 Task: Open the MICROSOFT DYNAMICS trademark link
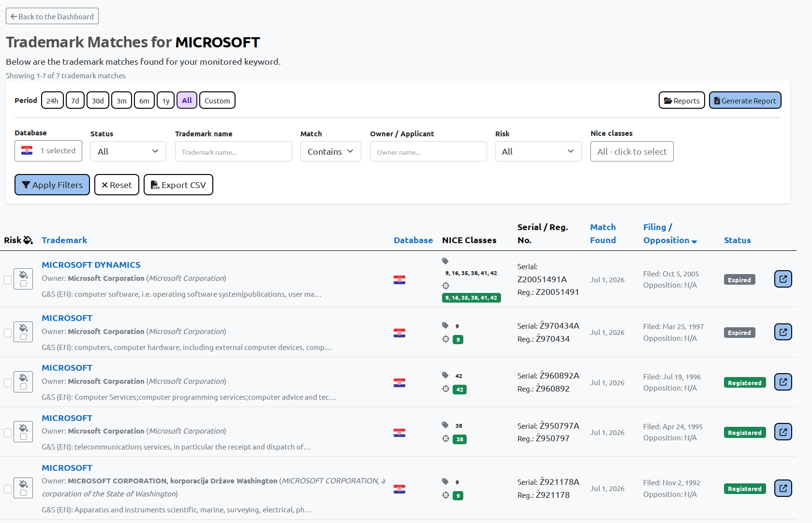(x=91, y=265)
